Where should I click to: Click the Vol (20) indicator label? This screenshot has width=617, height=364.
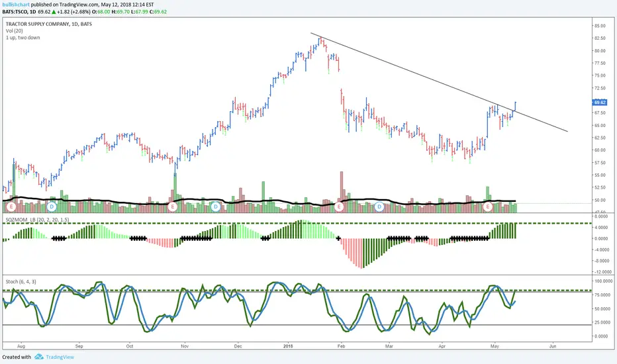point(14,30)
